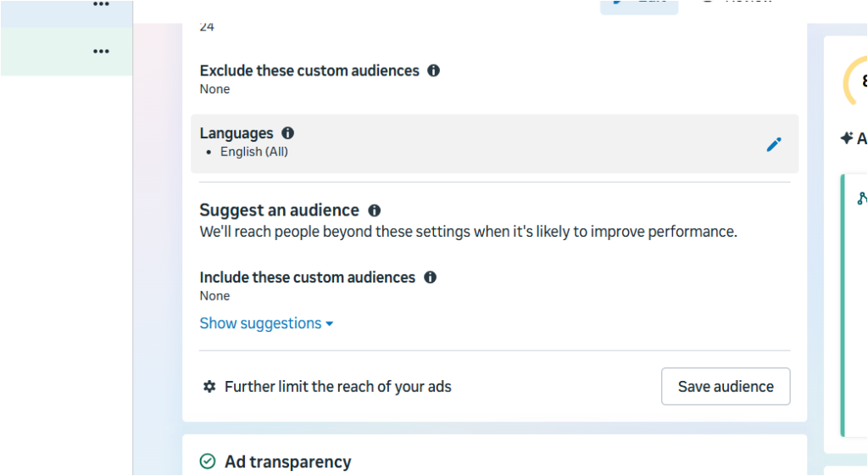868x476 pixels.
Task: Click the Suggest an audience heading
Action: click(x=279, y=210)
